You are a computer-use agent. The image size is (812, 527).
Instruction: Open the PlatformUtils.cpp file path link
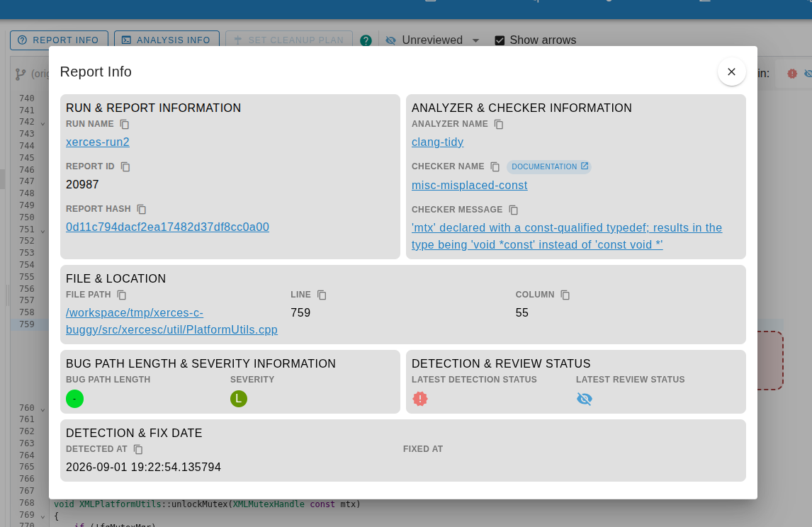pos(171,322)
